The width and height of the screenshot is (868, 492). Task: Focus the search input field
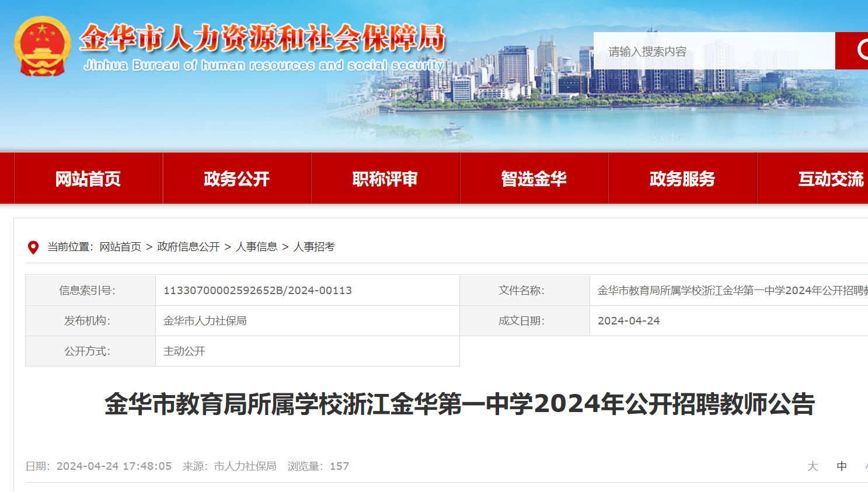coord(714,51)
